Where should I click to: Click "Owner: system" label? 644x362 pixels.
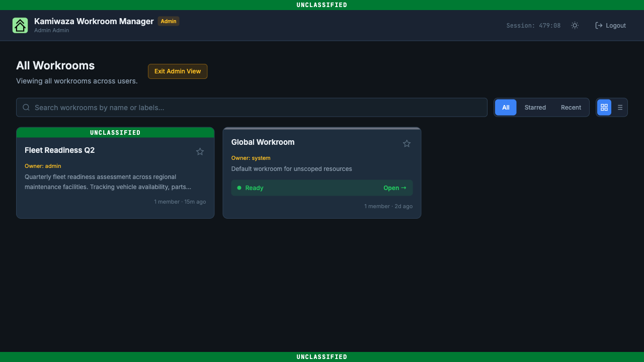coord(251,158)
